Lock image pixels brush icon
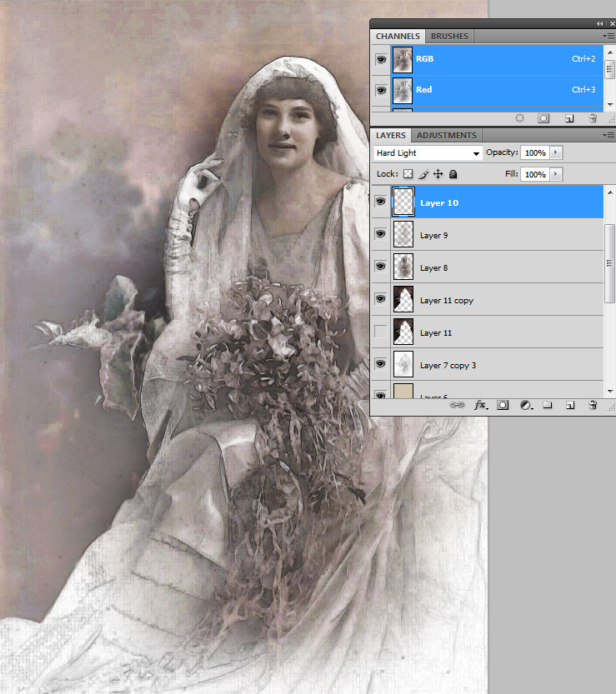616x694 pixels. pos(423,174)
